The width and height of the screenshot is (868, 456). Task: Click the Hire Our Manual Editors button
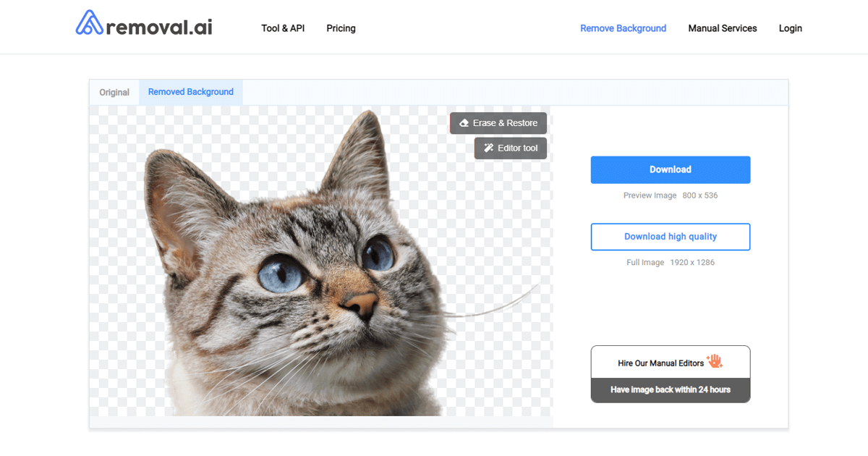coord(671,362)
